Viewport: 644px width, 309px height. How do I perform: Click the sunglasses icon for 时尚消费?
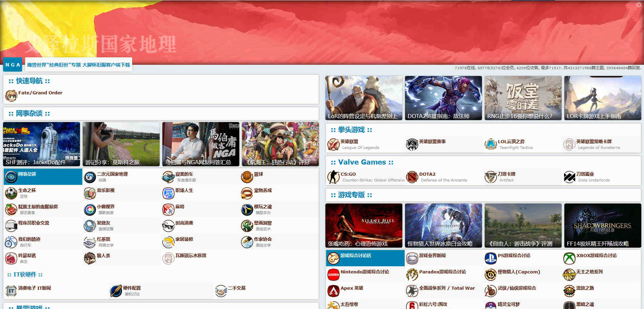168,226
